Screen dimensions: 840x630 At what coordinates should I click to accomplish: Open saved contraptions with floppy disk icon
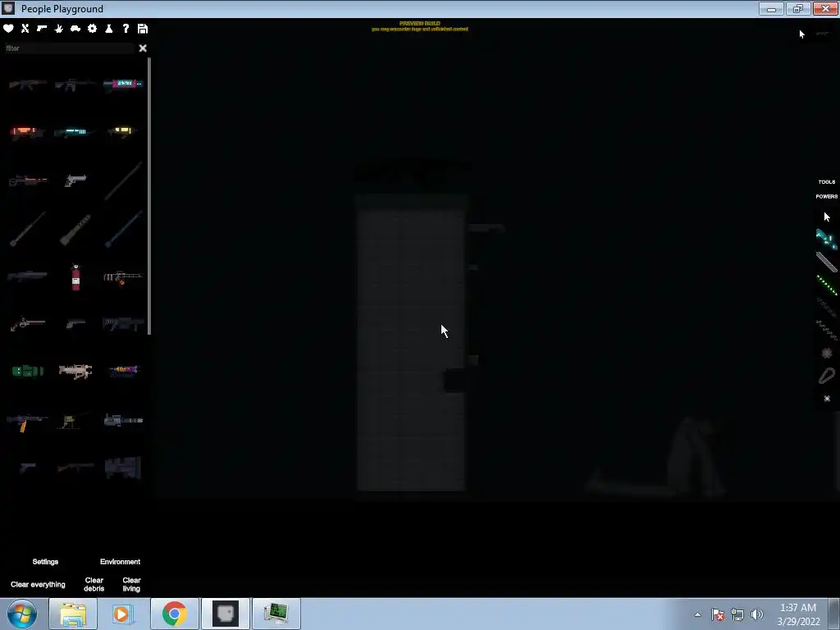(143, 29)
